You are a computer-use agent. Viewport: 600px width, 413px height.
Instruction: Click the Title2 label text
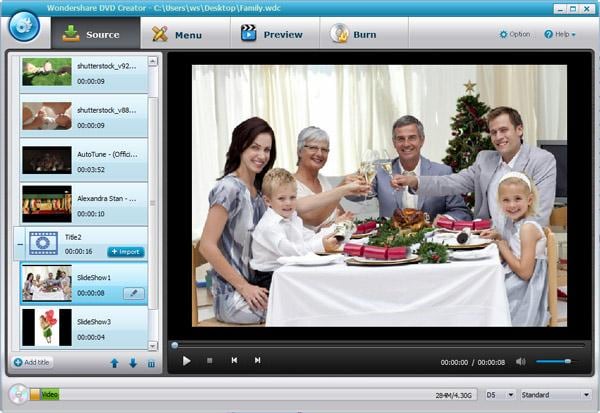point(73,237)
